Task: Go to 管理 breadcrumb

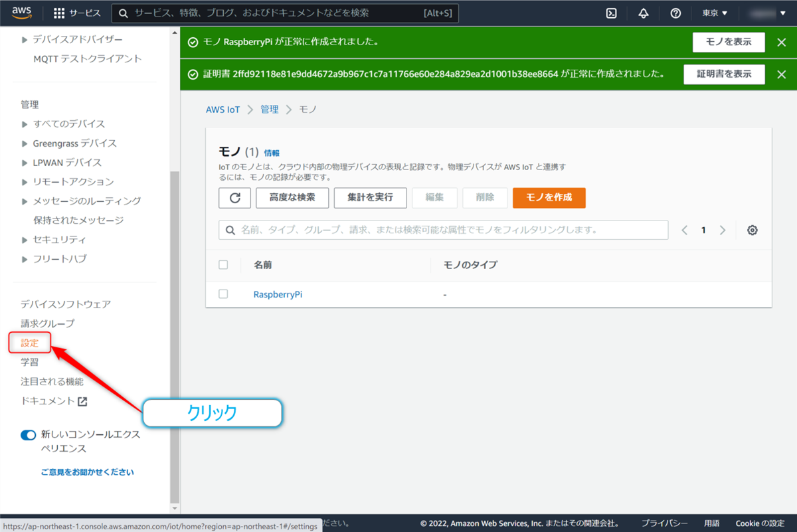Action: point(270,110)
